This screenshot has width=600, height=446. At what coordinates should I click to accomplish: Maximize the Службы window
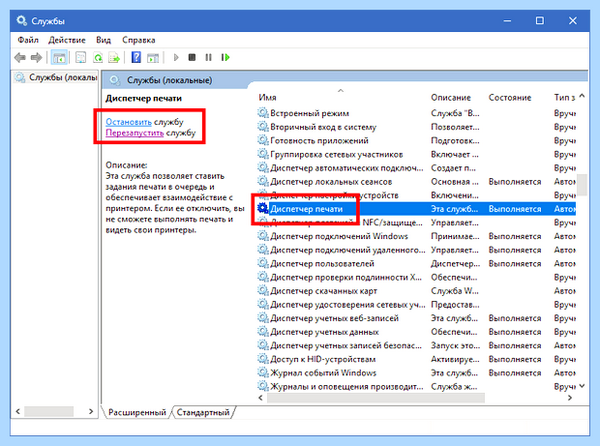coord(540,21)
